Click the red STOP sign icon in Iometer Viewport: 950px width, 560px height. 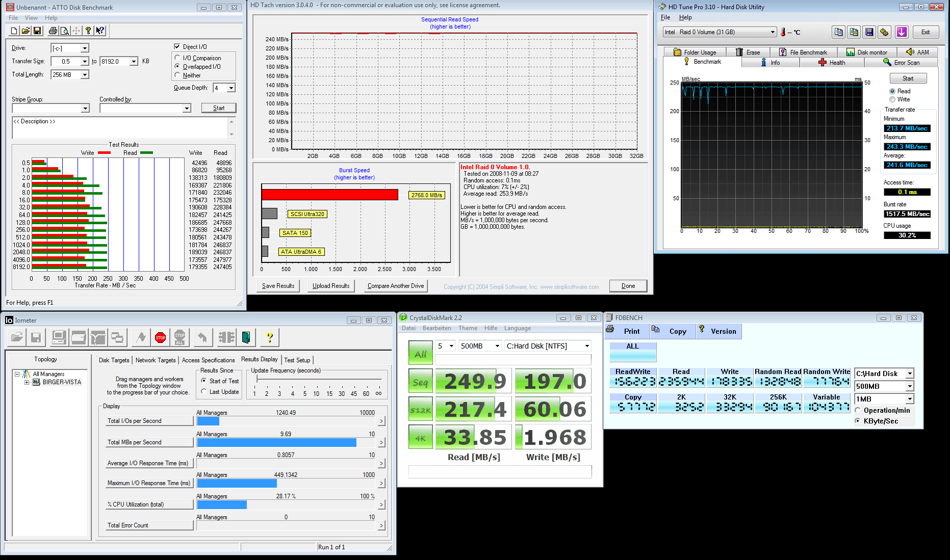tap(161, 337)
